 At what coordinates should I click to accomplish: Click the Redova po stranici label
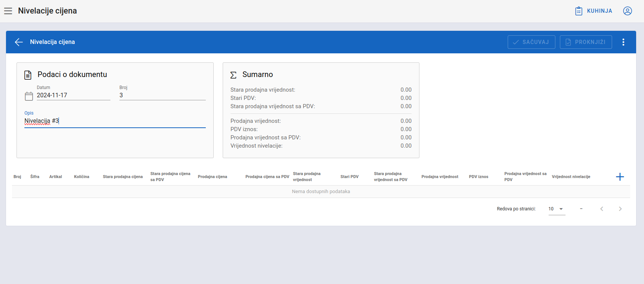pyautogui.click(x=516, y=209)
